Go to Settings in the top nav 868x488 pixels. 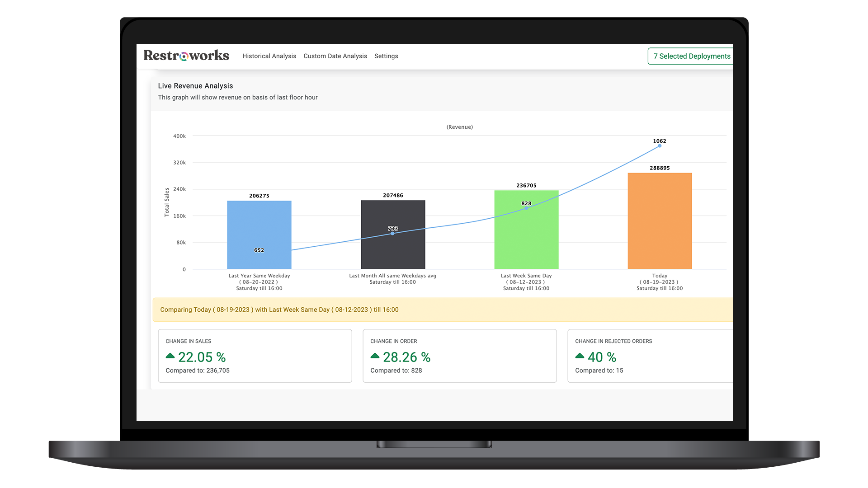coord(386,56)
